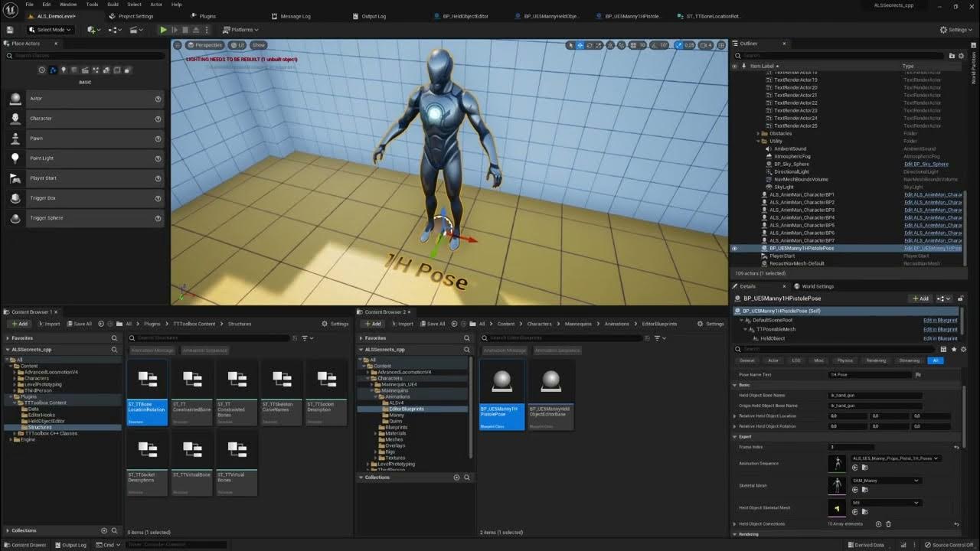Toggle scale snapping in viewport toolbar

click(679, 45)
